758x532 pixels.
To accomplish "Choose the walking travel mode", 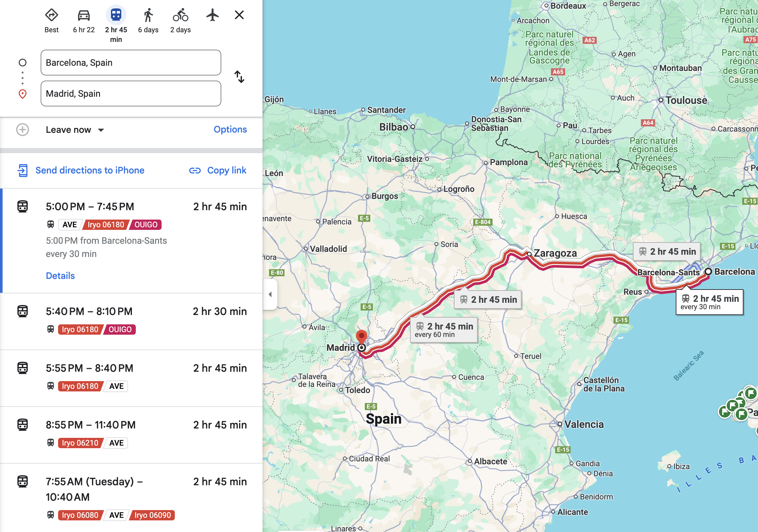I will point(148,15).
